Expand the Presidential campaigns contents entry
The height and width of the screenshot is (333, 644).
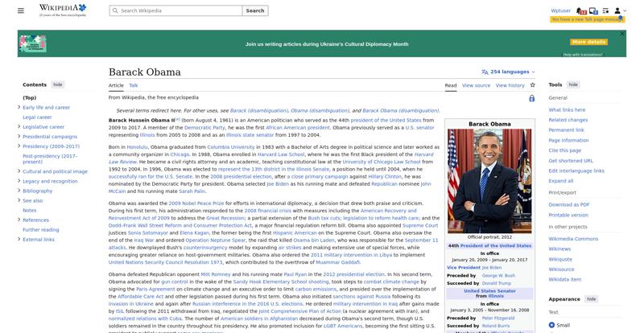point(19,136)
